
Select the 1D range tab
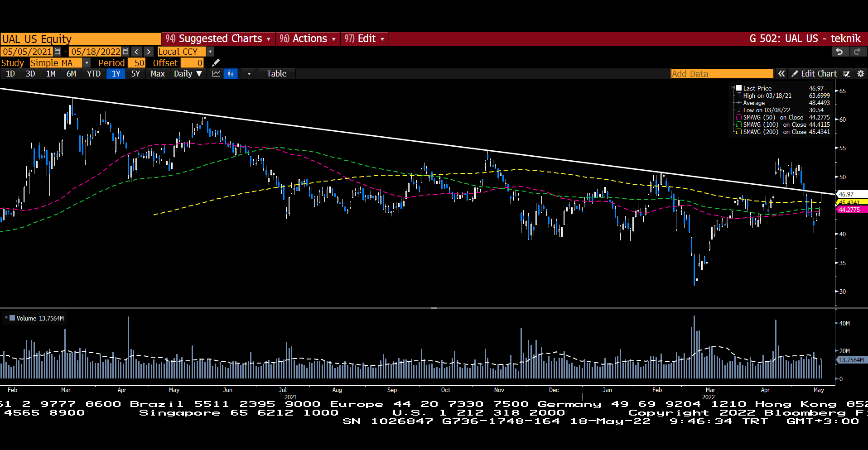(10, 73)
